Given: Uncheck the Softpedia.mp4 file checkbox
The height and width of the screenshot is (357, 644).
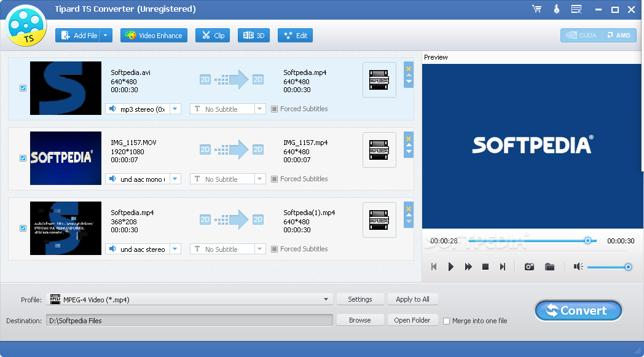Looking at the screenshot, I should pos(23,228).
